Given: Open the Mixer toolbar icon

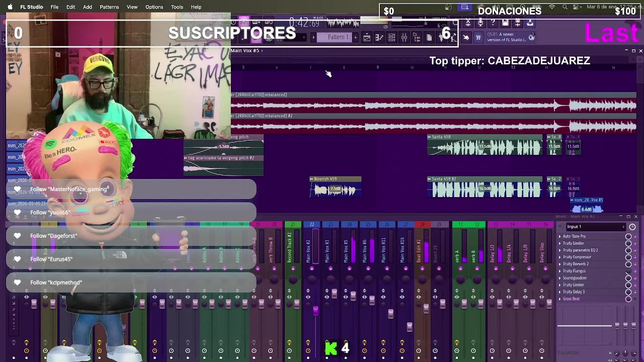Looking at the screenshot, I should pyautogui.click(x=404, y=37).
